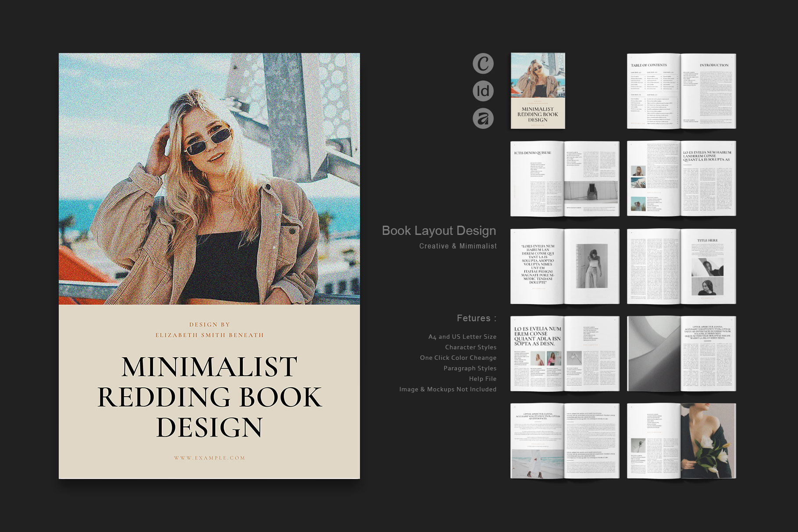Click the Canva "C" circle icon
Image resolution: width=798 pixels, height=532 pixels.
(x=483, y=64)
